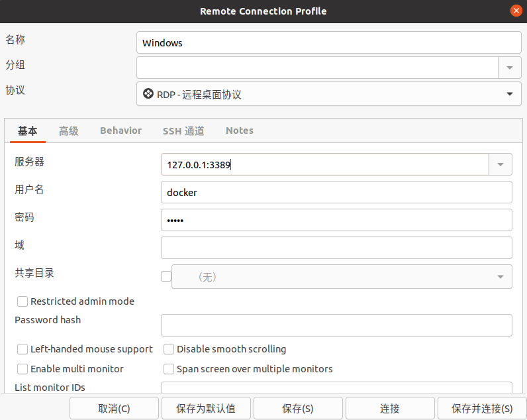Screen dimensions: 527x420
Task: Enable Restricted admin mode
Action: click(x=23, y=301)
